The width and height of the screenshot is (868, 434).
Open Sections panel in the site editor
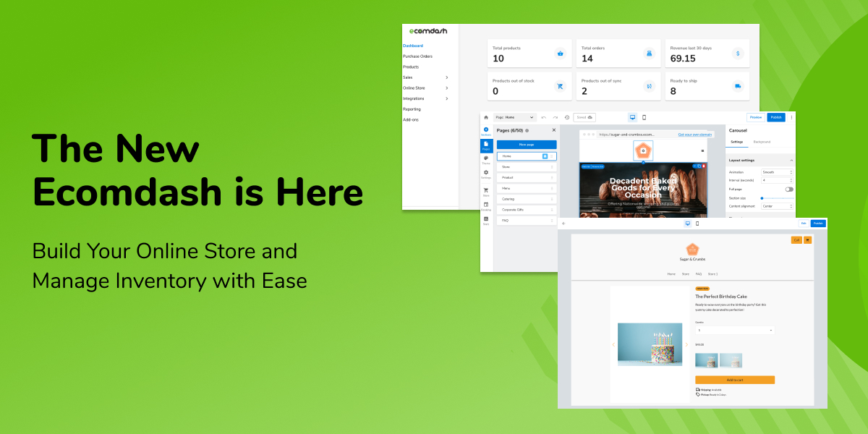(486, 130)
